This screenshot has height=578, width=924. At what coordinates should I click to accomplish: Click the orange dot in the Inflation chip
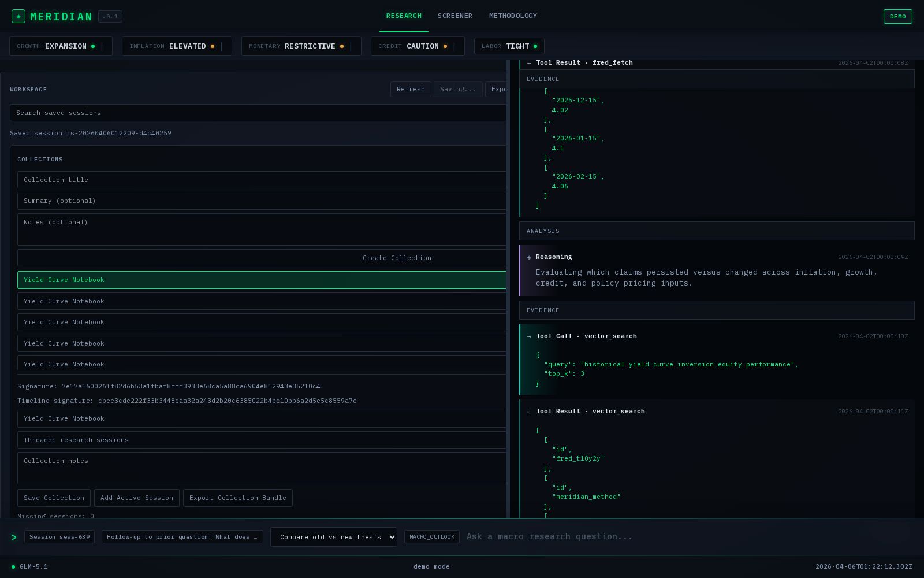pos(212,46)
